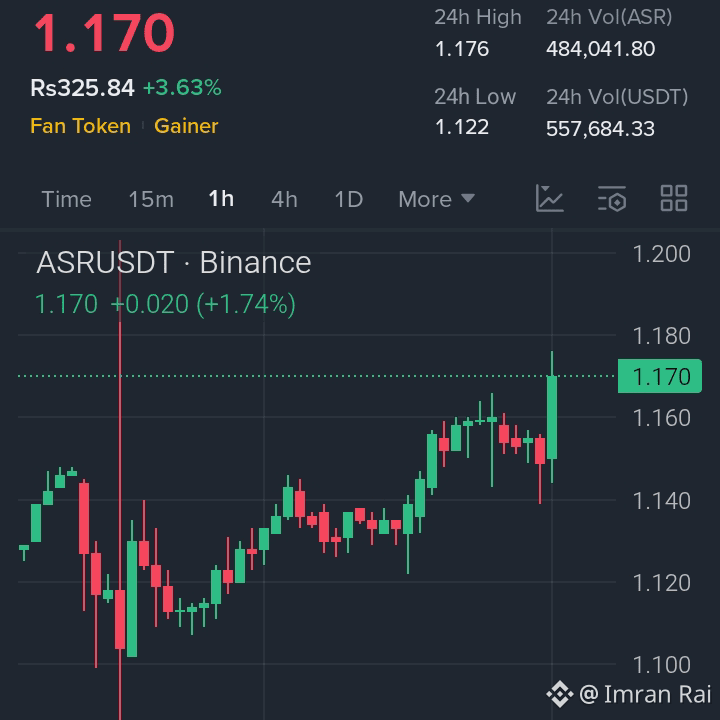Screen dimensions: 720x720
Task: Click the 1.180 price axis label
Action: click(662, 336)
